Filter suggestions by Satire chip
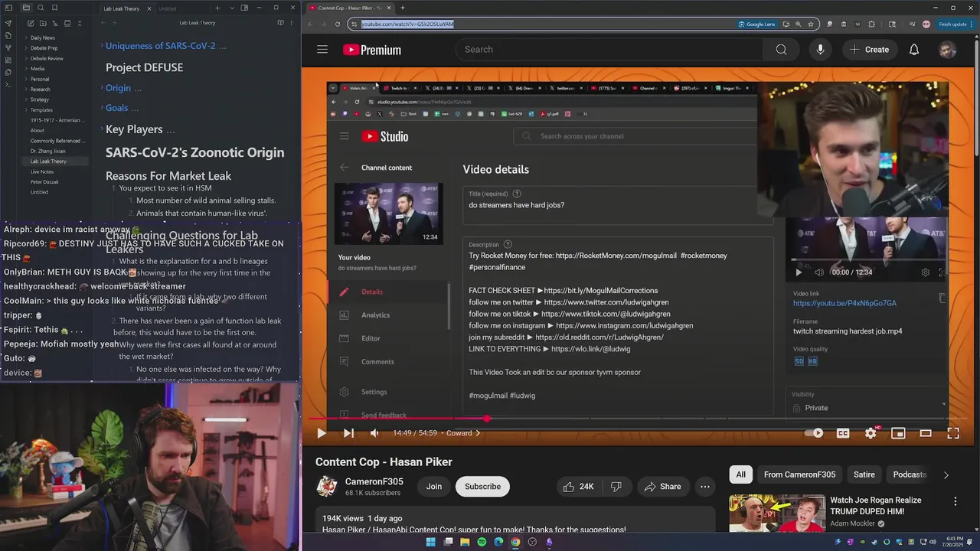The height and width of the screenshot is (551, 980). pyautogui.click(x=864, y=474)
